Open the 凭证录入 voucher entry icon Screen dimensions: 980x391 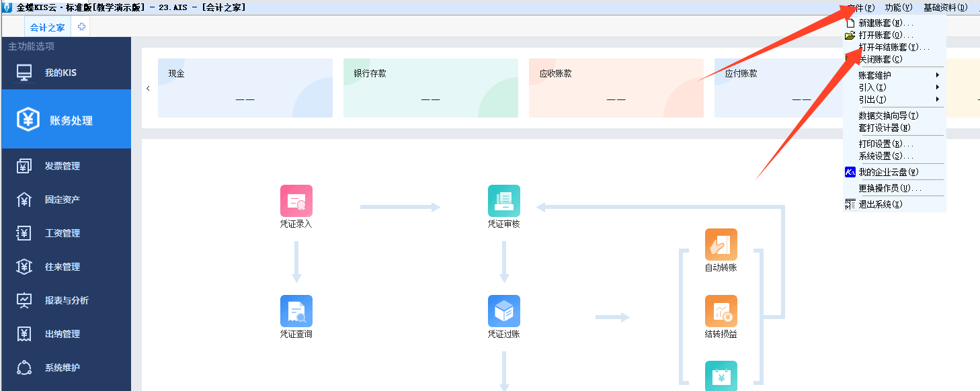click(x=296, y=201)
